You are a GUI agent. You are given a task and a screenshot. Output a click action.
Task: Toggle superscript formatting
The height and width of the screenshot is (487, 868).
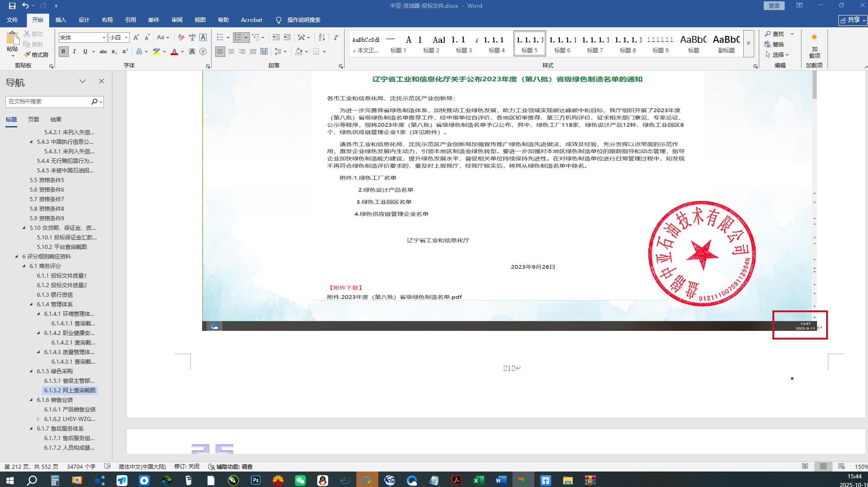point(125,51)
